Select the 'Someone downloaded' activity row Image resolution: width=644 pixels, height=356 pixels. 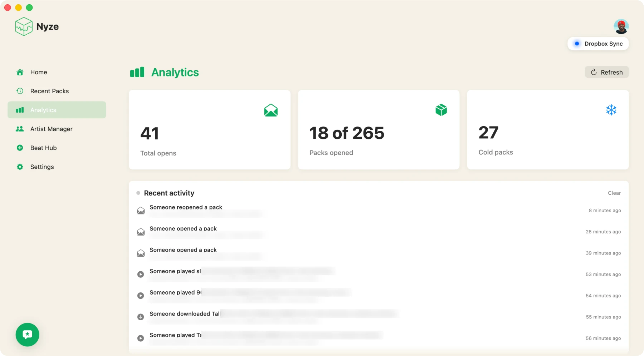(379, 317)
